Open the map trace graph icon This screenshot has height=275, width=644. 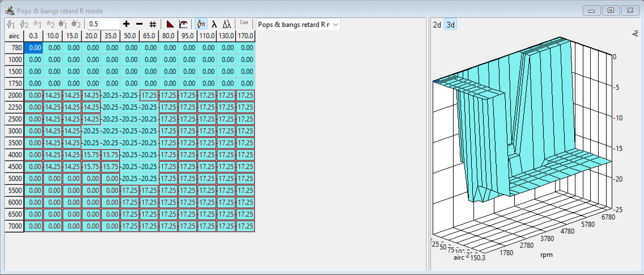pos(183,24)
